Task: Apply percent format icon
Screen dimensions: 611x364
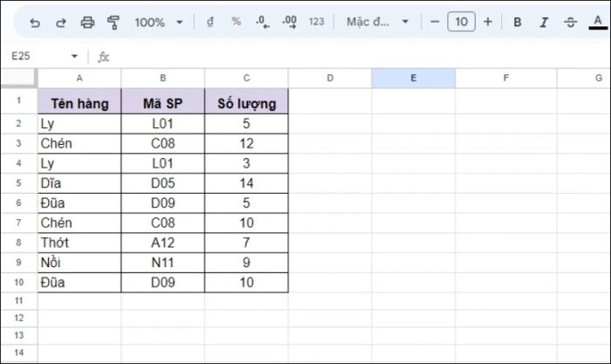Action: pos(237,22)
